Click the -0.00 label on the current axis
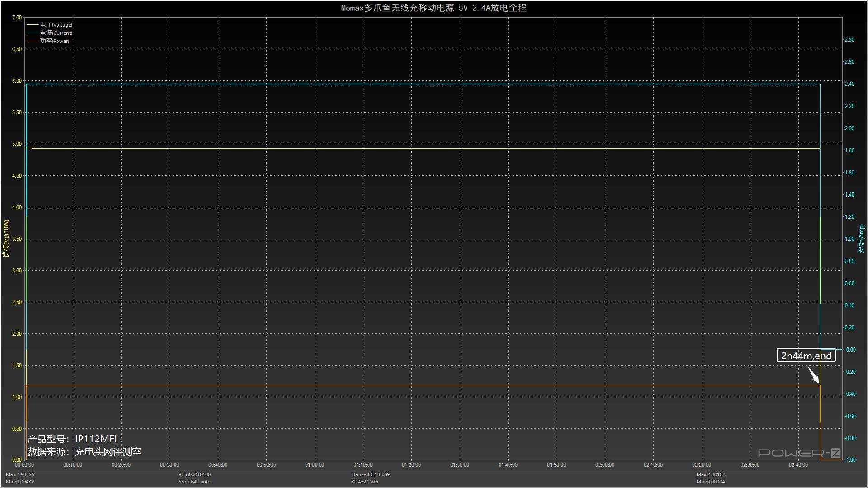The width and height of the screenshot is (868, 488). pyautogui.click(x=849, y=350)
